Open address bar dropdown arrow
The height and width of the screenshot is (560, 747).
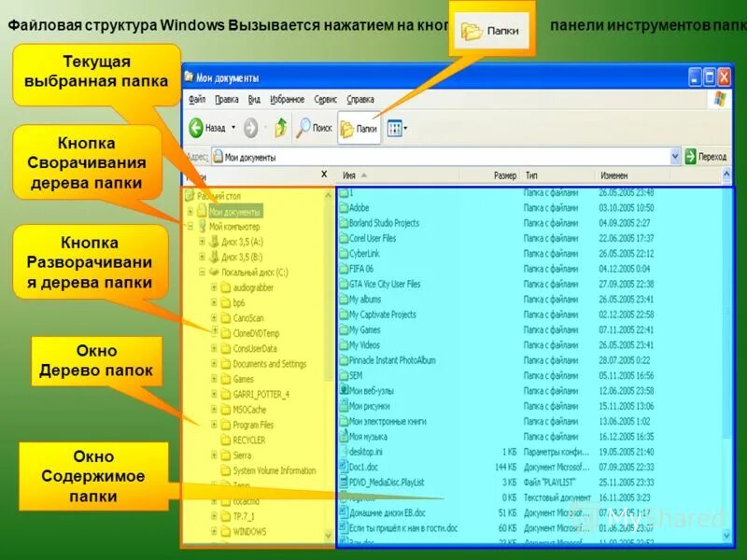(675, 156)
